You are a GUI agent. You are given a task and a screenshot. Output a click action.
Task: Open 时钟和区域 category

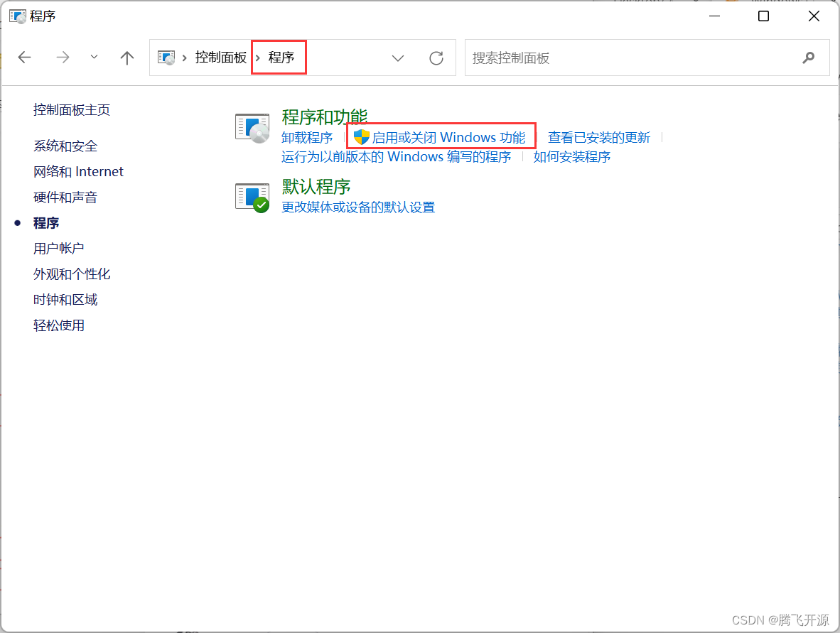click(x=65, y=299)
